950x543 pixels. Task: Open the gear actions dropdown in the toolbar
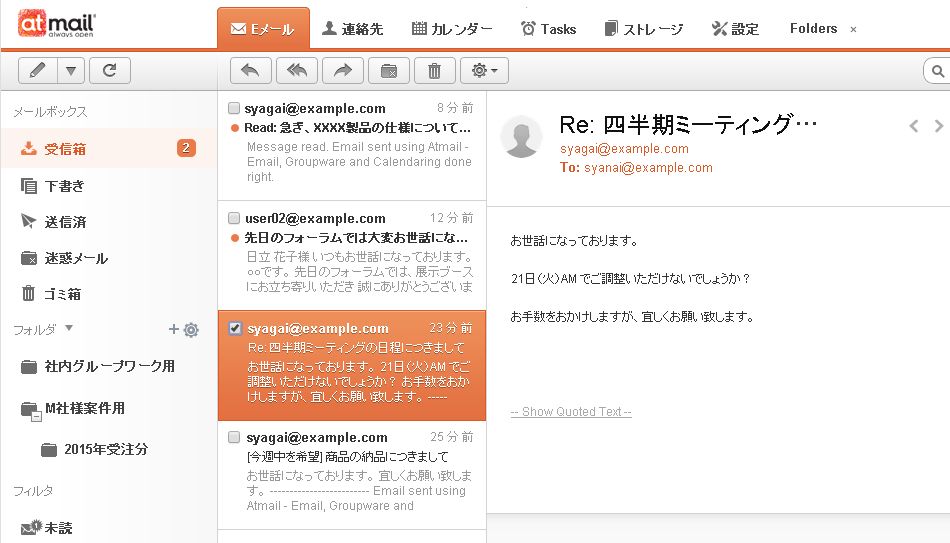pos(485,70)
